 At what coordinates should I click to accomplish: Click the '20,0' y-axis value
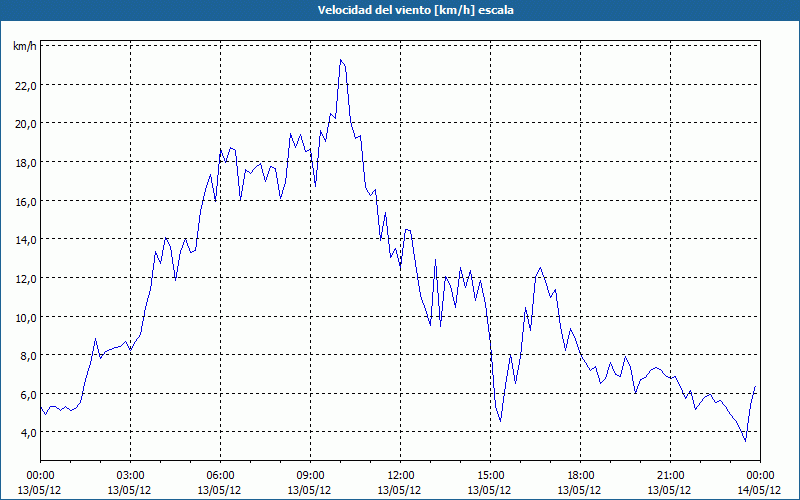click(25, 124)
